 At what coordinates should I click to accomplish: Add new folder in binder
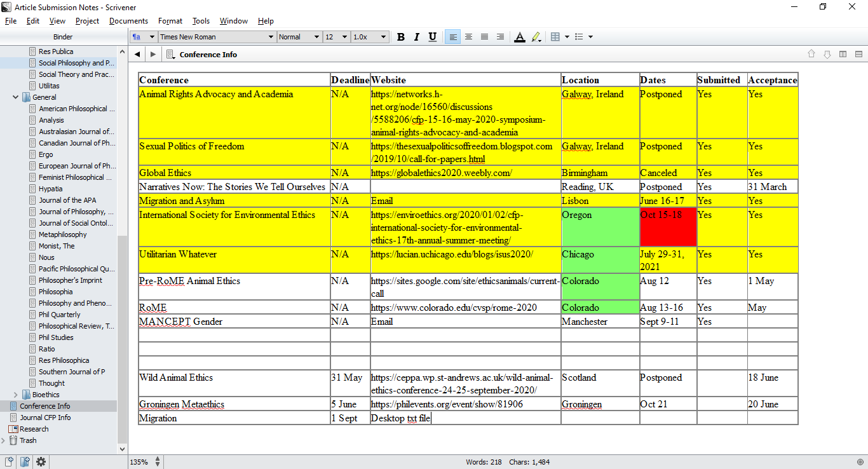[x=25, y=462]
